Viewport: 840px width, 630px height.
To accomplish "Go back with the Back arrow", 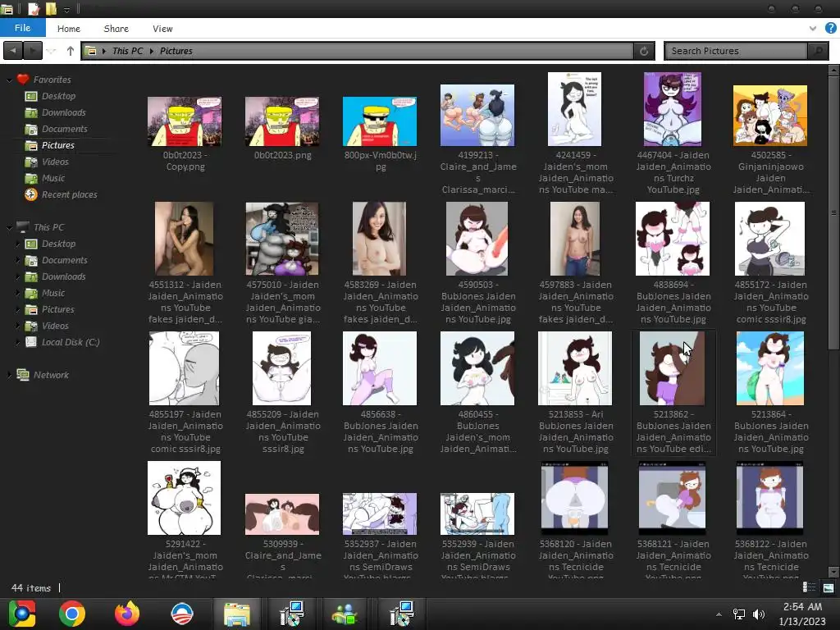I will (x=13, y=50).
